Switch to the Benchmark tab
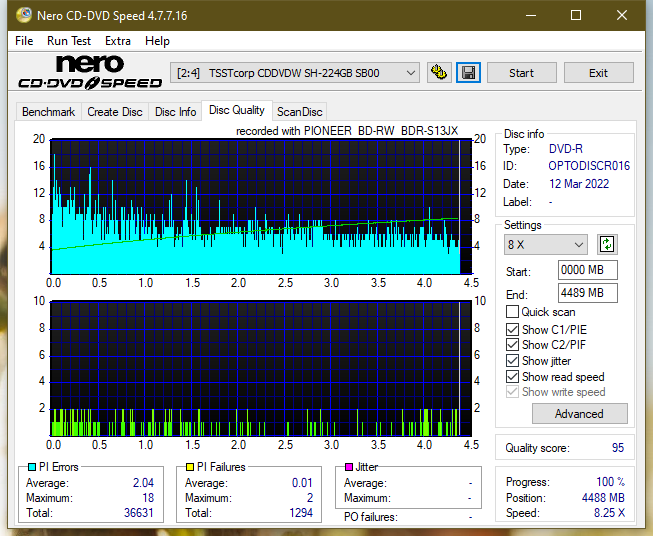This screenshot has width=653, height=536. pos(49,112)
